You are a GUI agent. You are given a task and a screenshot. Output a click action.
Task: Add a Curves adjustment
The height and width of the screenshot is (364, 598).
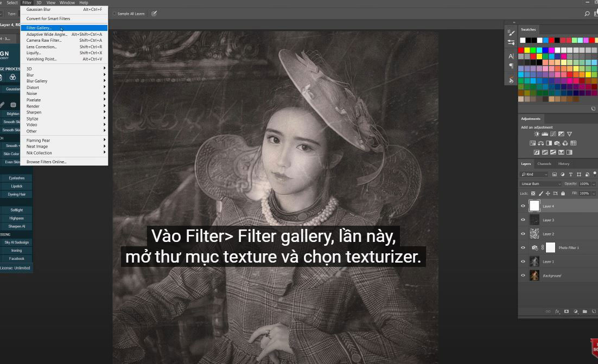tap(553, 134)
